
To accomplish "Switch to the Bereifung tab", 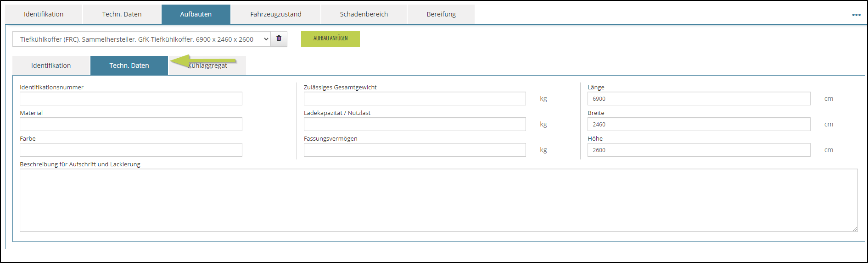I will [x=441, y=14].
